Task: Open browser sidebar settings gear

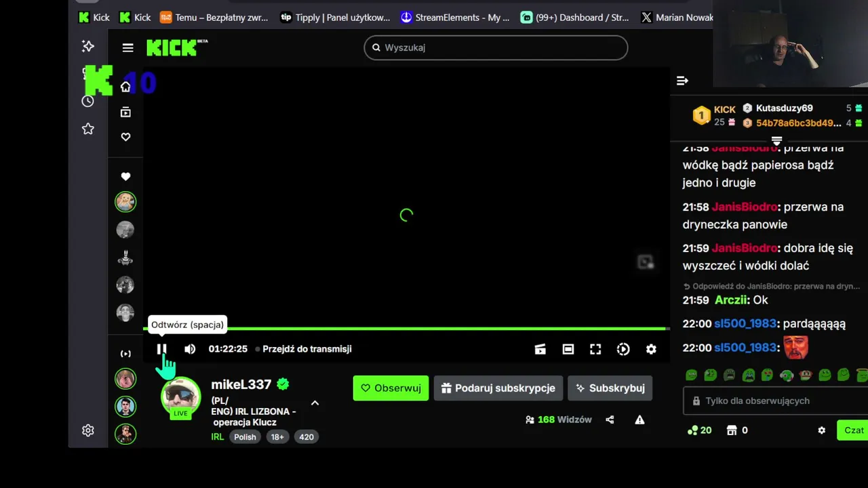Action: [87, 430]
